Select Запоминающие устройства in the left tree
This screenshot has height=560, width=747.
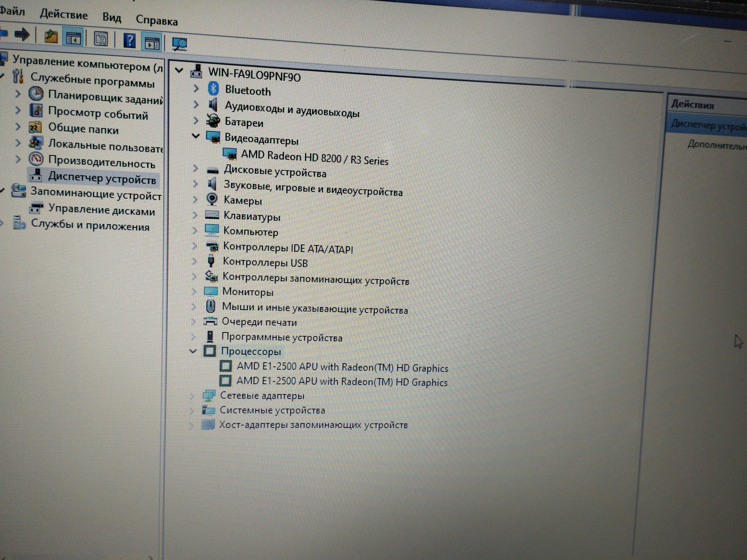96,194
